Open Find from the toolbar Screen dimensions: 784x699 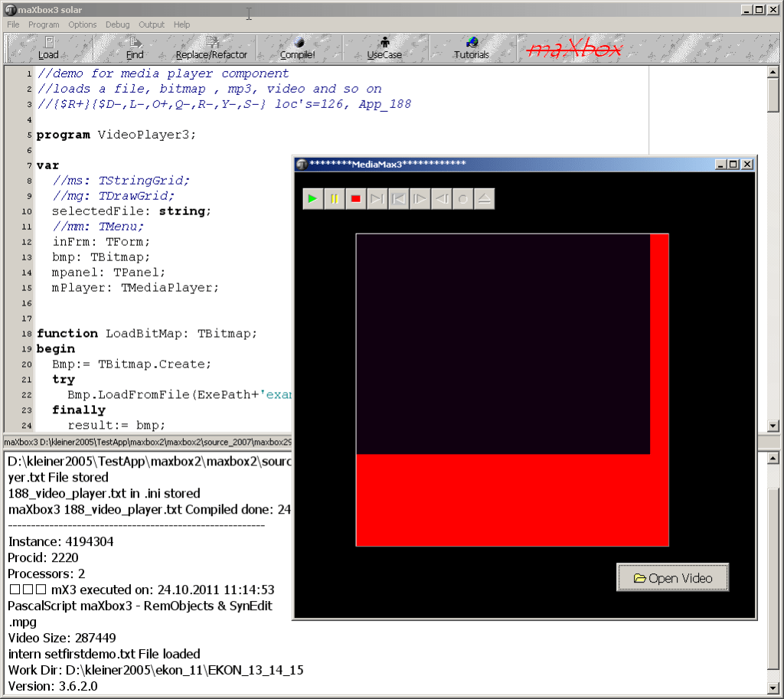pyautogui.click(x=135, y=48)
